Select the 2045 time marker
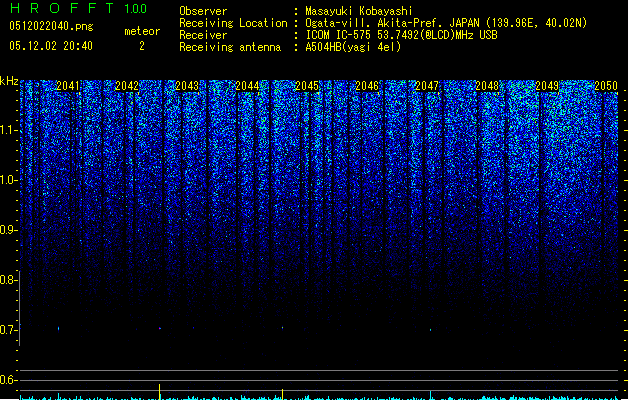The height and width of the screenshot is (400, 629). pos(307,87)
